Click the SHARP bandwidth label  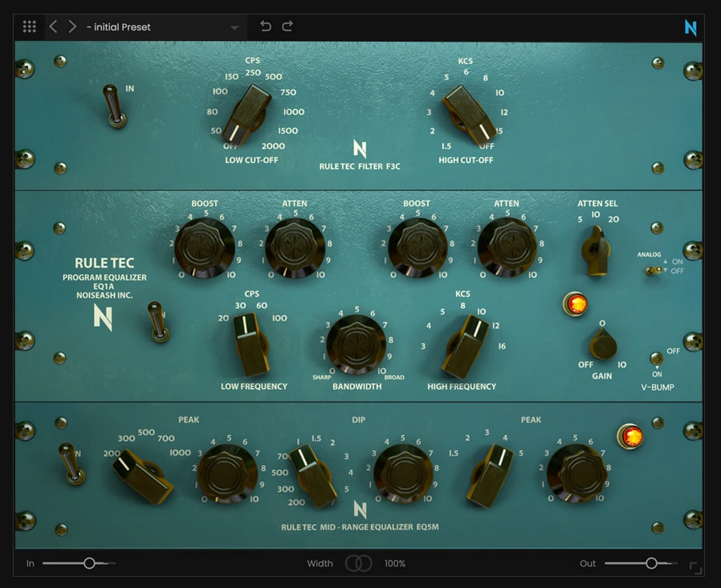(322, 378)
